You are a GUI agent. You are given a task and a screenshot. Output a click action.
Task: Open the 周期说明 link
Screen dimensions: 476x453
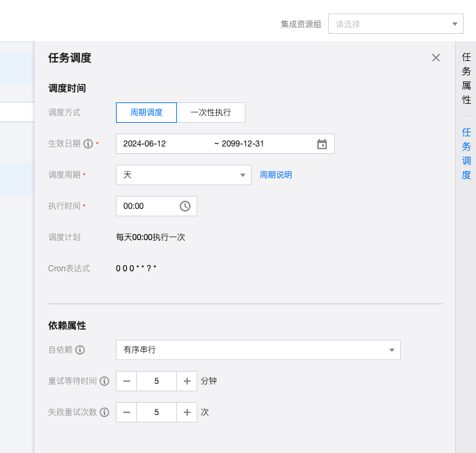click(276, 175)
